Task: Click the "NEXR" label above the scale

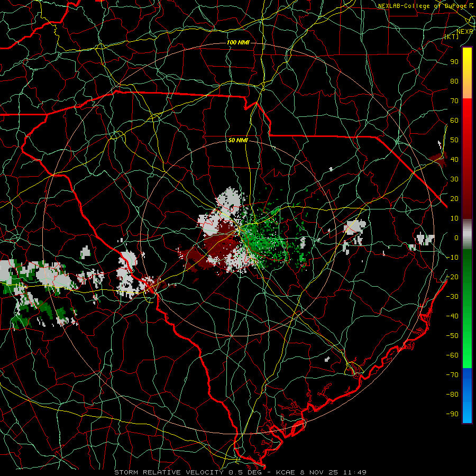Action: tap(465, 32)
